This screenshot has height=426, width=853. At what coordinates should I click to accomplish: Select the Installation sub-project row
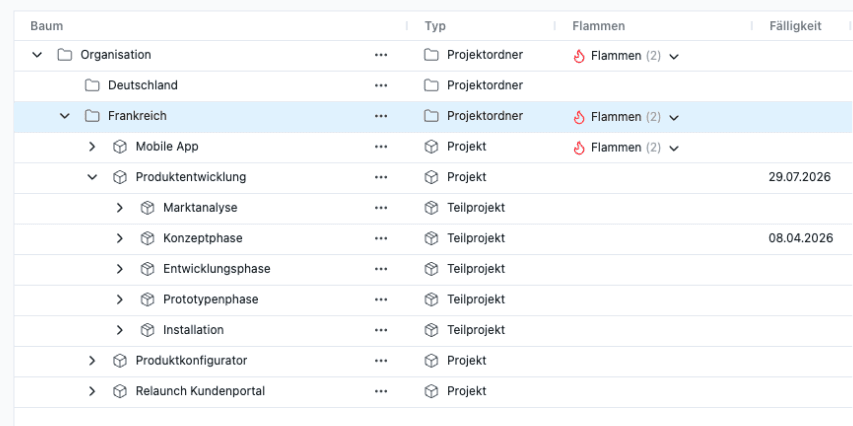tap(193, 330)
